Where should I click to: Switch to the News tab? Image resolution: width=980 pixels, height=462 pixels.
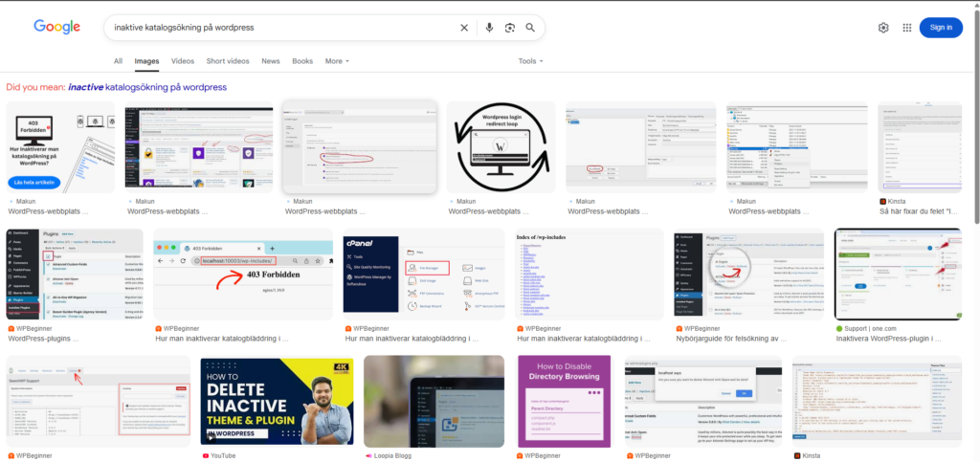tap(271, 61)
